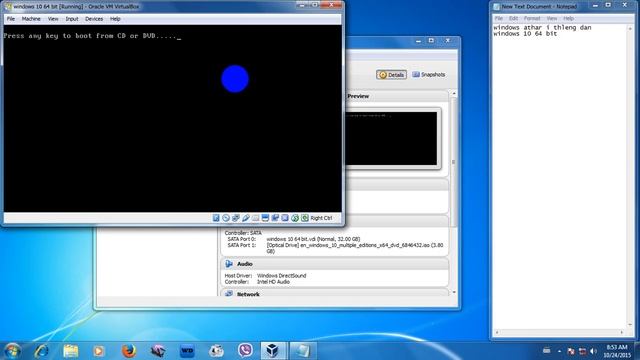
Task: Open Windows Media Player from the taskbar
Action: (99, 351)
